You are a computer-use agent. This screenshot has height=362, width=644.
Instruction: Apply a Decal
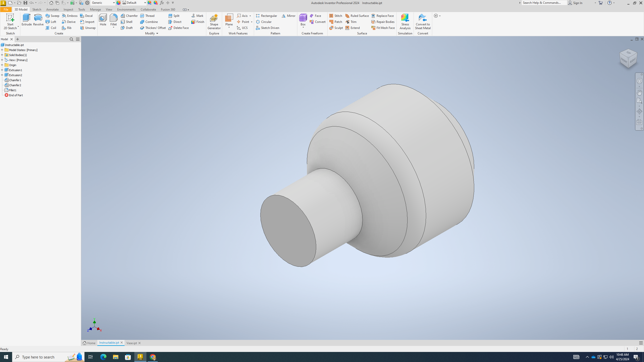(86, 16)
